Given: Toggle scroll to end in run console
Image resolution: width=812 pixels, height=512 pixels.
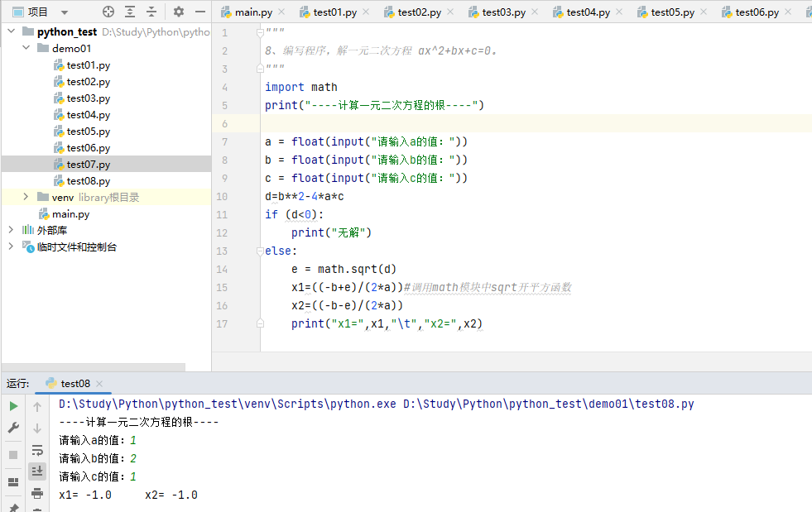Looking at the screenshot, I should coord(37,471).
